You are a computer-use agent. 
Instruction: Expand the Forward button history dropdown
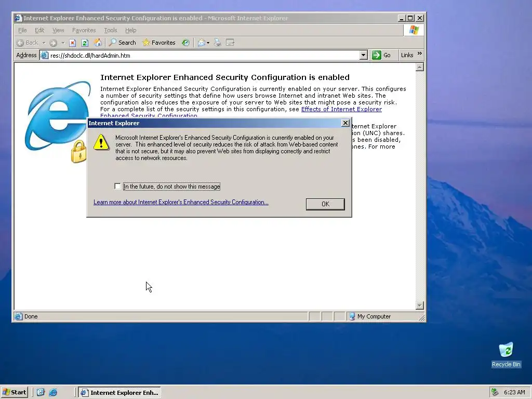(63, 43)
